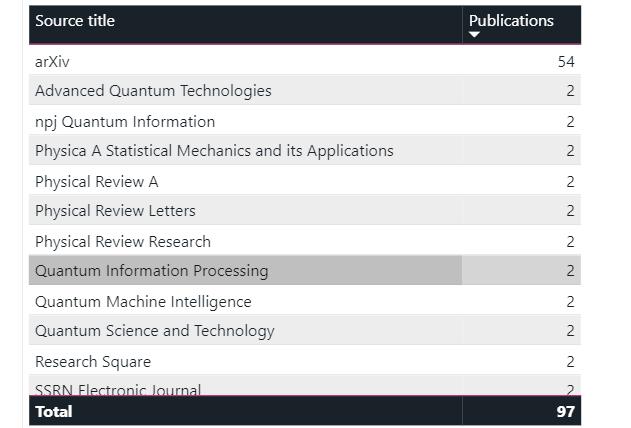Screen dimensions: 631x428
Task: Click the total value 97
Action: click(x=566, y=411)
